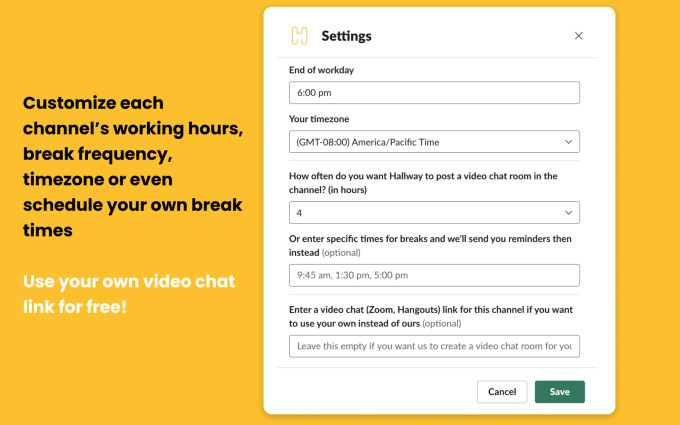
Task: Click the Hallway logo icon
Action: (299, 36)
